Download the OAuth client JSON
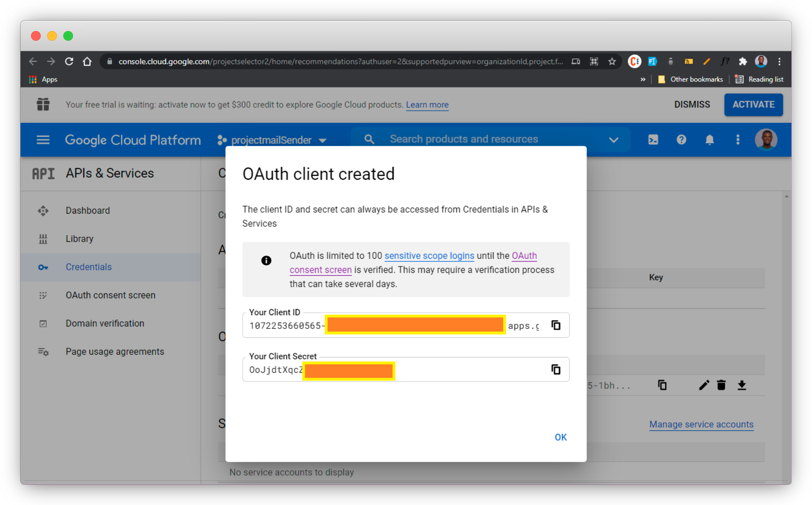This screenshot has height=505, width=812. point(741,385)
